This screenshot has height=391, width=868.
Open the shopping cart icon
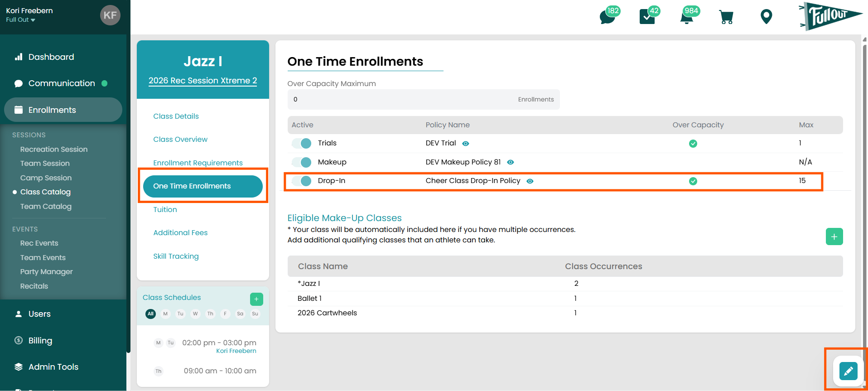point(726,17)
